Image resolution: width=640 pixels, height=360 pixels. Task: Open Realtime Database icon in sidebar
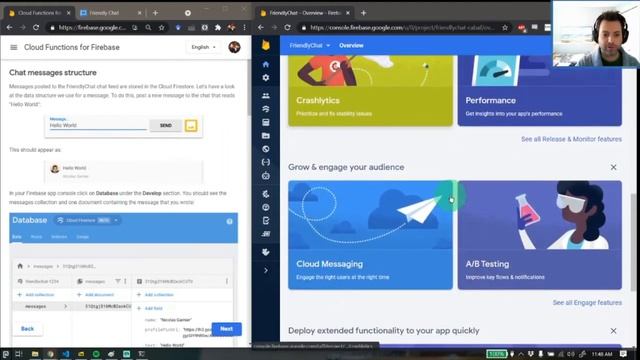click(x=266, y=122)
